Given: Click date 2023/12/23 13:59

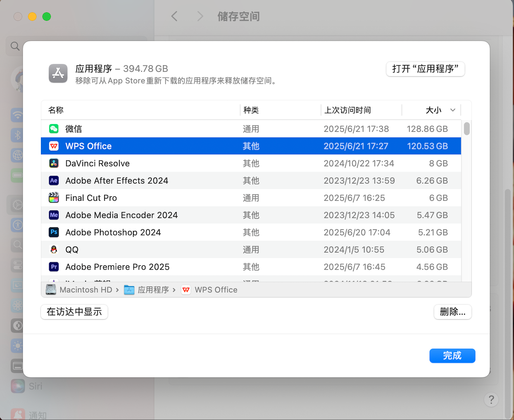Looking at the screenshot, I should [x=359, y=181].
